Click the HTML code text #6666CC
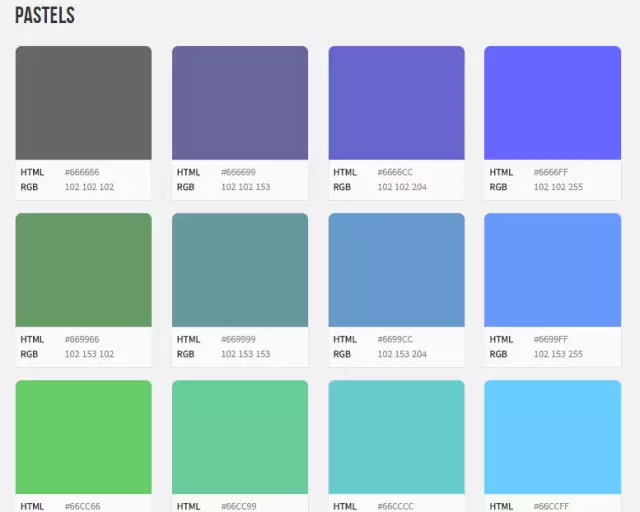The image size is (640, 512). 395,172
